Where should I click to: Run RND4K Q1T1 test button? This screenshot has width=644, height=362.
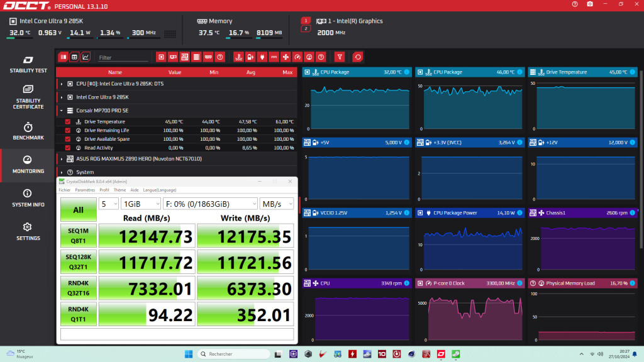pos(79,314)
